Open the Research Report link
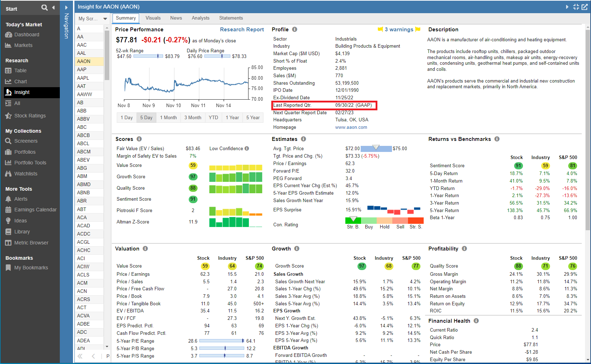Image resolution: width=591 pixels, height=364 pixels. (x=242, y=30)
